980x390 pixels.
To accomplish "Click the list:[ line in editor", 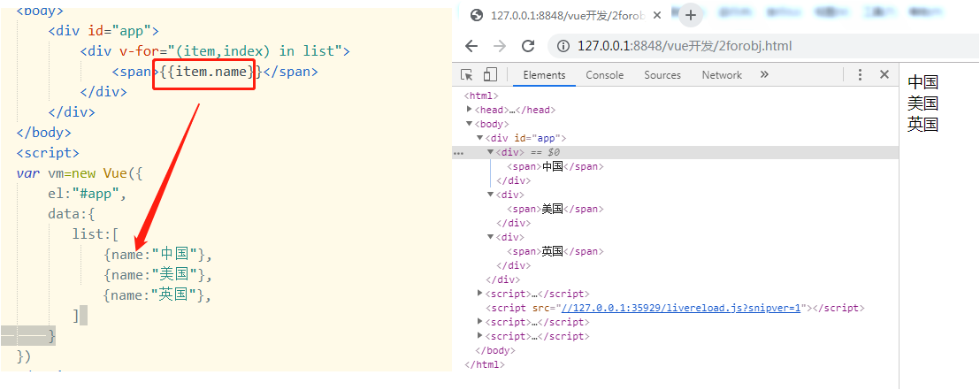I will click(x=96, y=234).
